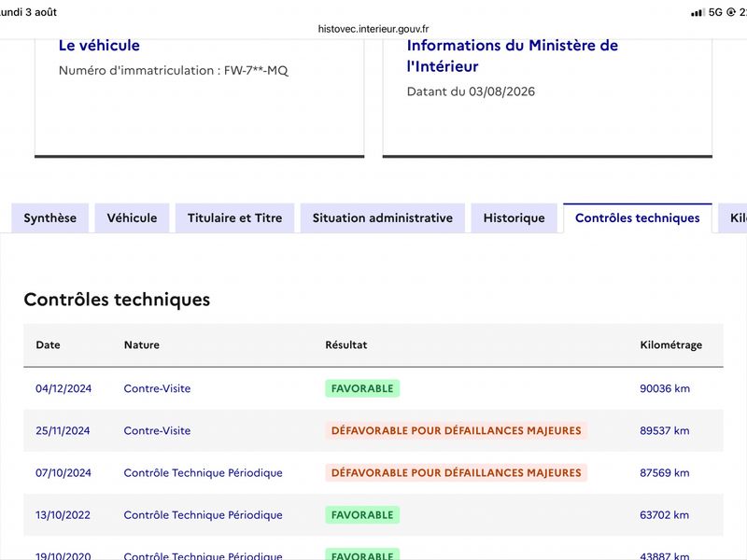Select the 07/10/2024 Contrôle Technique Périodique entry
Screen dimensions: 747x560
pos(373,473)
